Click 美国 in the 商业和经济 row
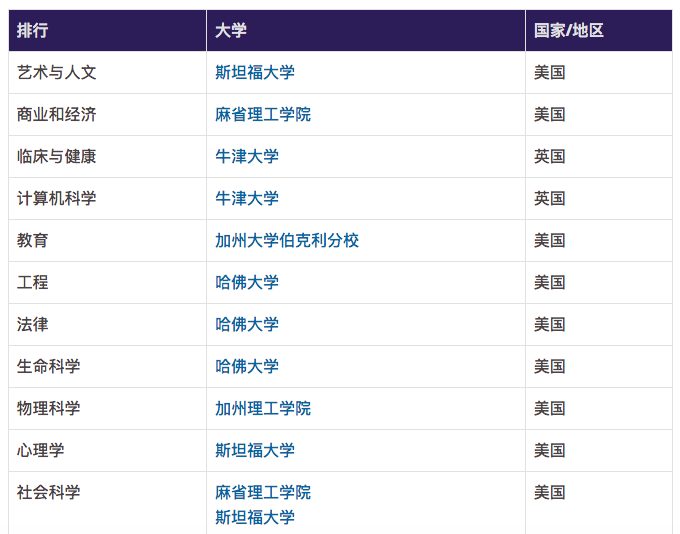The image size is (680, 534). coord(549,115)
